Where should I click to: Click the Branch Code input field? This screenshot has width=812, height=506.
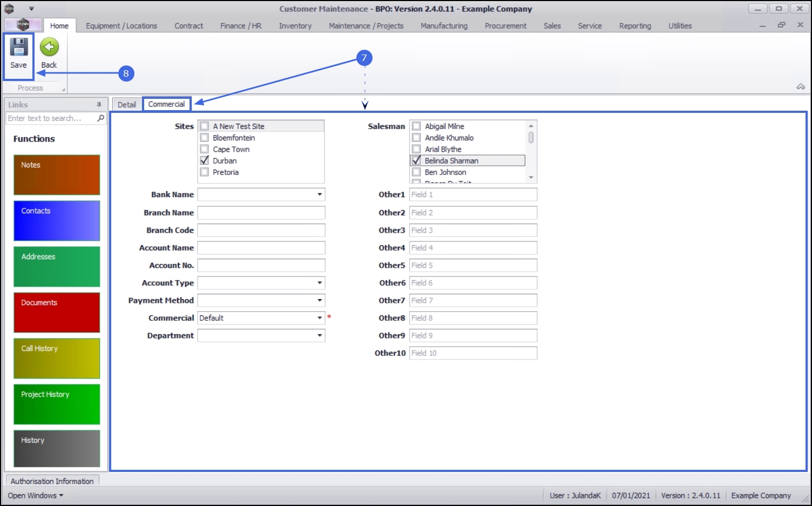(x=261, y=230)
